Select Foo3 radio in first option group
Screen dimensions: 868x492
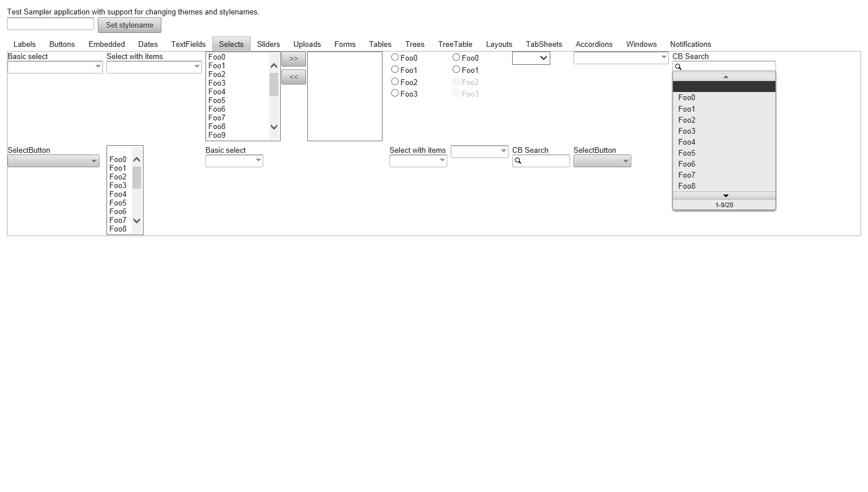(x=395, y=93)
